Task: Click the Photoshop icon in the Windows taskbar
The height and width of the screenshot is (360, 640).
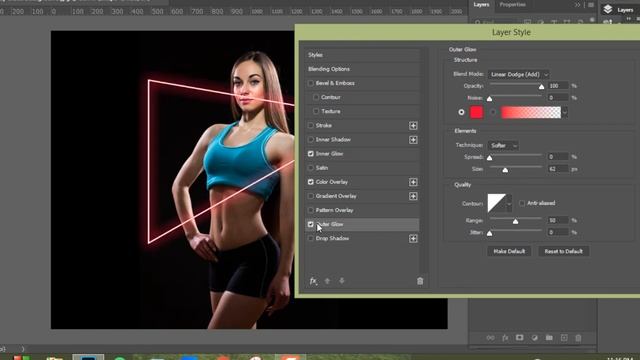Action: [x=88, y=357]
